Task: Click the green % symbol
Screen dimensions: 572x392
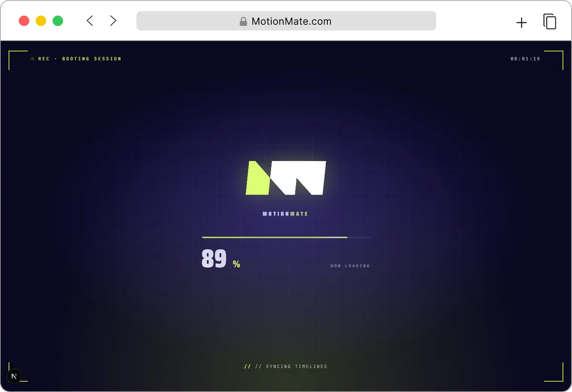Action: (236, 264)
